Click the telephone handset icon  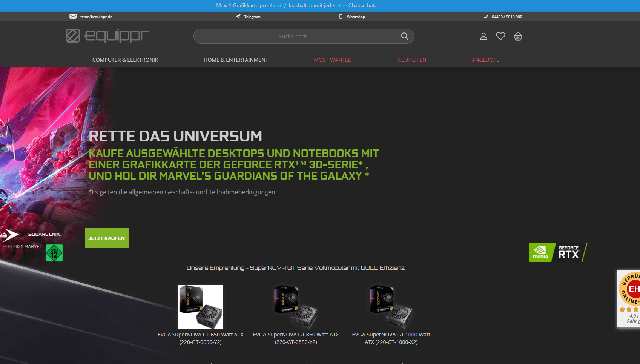tap(486, 17)
